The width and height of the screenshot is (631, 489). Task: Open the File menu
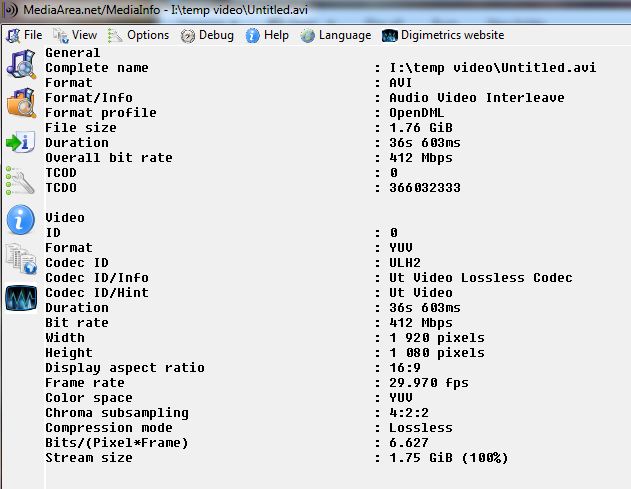pos(24,35)
